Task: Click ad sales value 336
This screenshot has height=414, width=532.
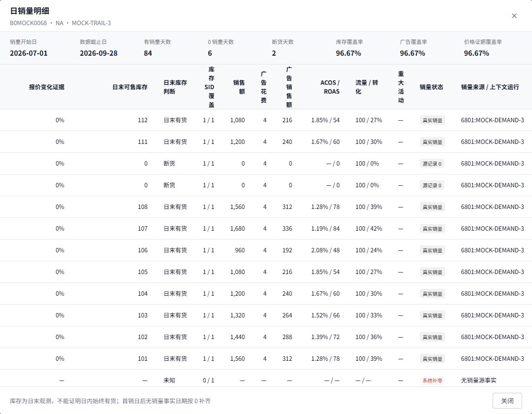Action: point(287,229)
